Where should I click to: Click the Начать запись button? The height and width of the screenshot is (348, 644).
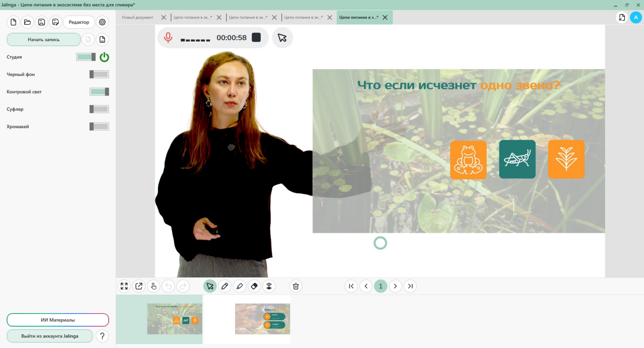pyautogui.click(x=44, y=39)
